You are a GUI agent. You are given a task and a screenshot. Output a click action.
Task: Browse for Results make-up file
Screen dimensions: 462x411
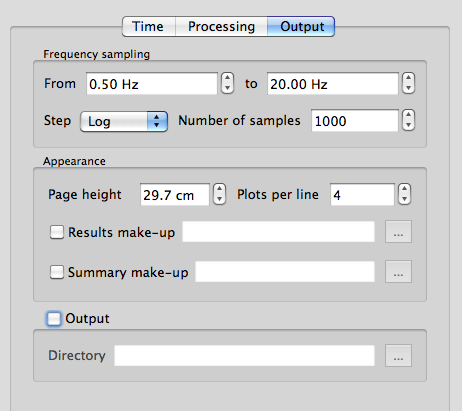pyautogui.click(x=398, y=232)
